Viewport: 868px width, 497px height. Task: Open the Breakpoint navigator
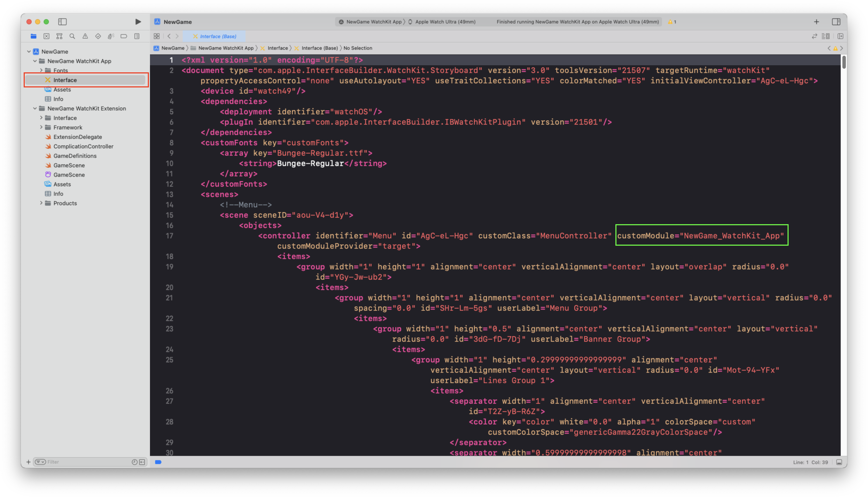pyautogui.click(x=124, y=36)
